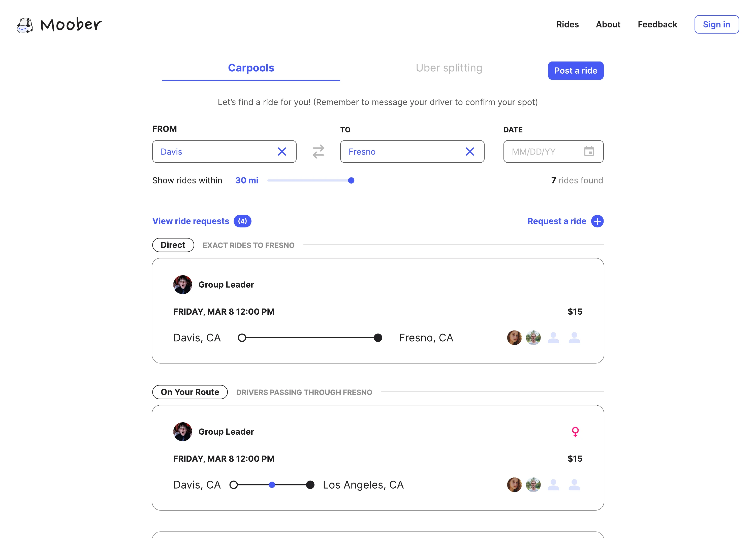Select the Direct filter pill
The image size is (756, 538).
coord(173,245)
